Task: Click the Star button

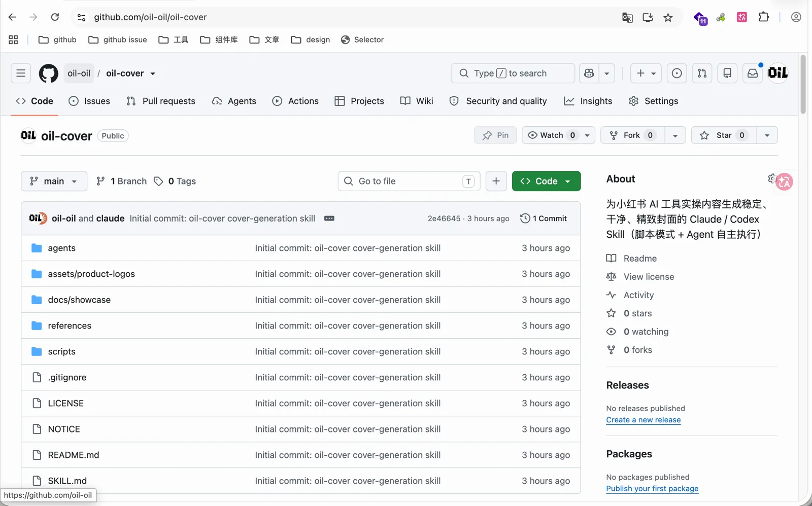Action: pos(724,135)
